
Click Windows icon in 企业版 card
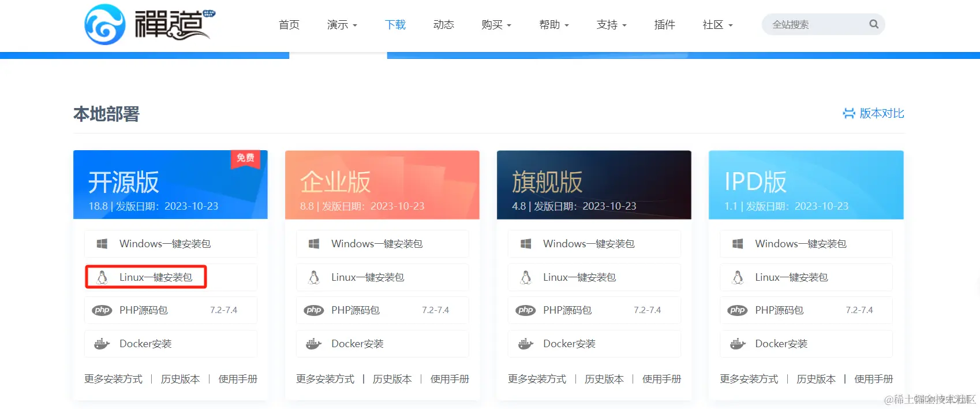click(314, 244)
